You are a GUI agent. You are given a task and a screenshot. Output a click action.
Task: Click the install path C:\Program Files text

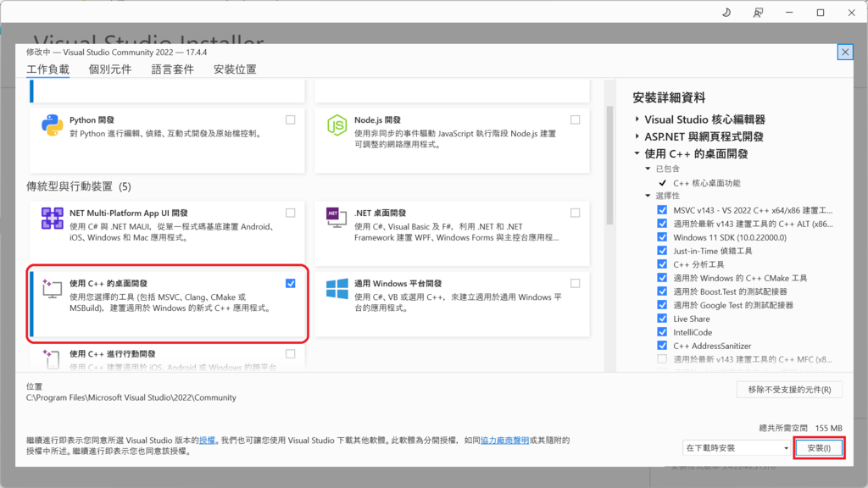pyautogui.click(x=131, y=397)
